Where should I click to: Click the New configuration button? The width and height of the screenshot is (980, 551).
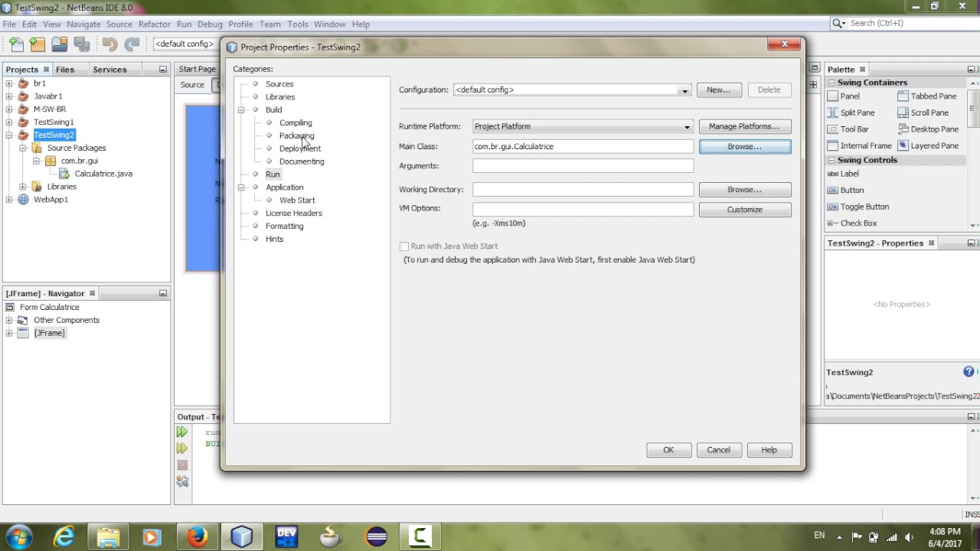(x=719, y=90)
